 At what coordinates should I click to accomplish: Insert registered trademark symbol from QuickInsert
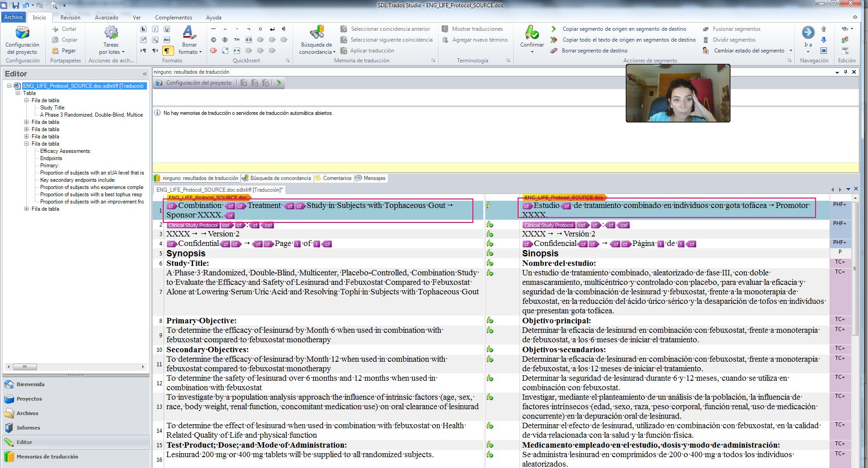pos(225,40)
